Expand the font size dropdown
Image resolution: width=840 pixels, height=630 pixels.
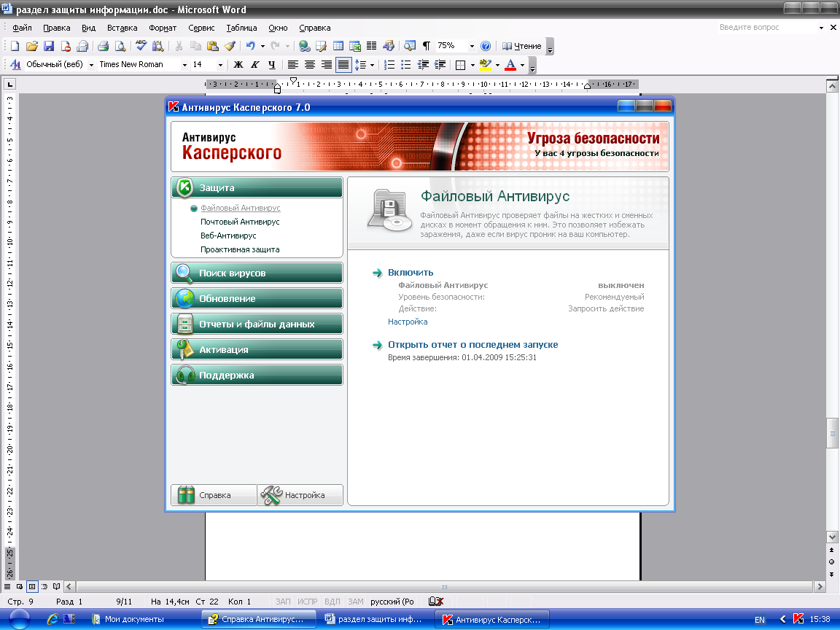(x=221, y=65)
